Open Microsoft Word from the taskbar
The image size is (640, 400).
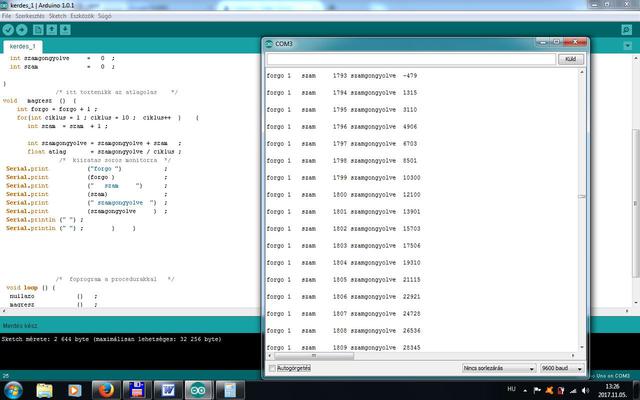[168, 389]
